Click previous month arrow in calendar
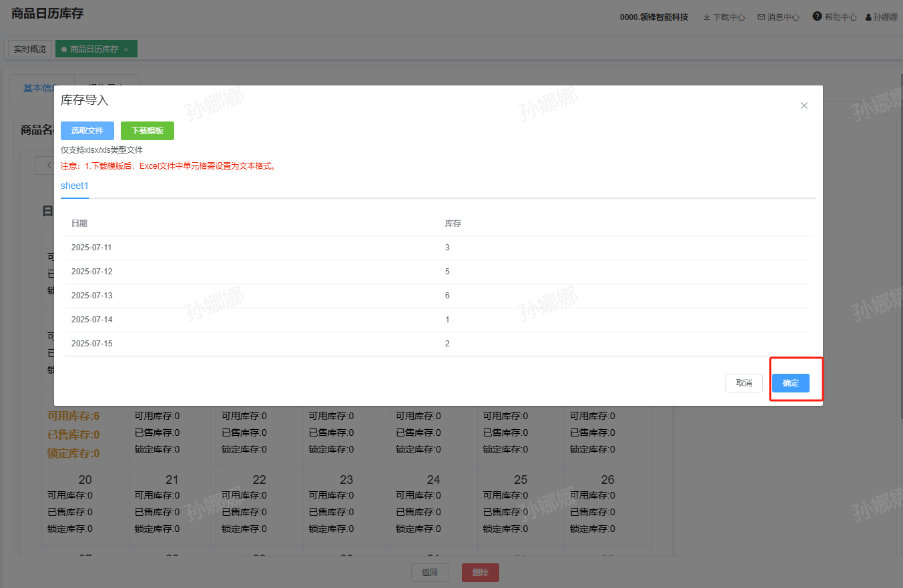903x588 pixels. click(48, 165)
